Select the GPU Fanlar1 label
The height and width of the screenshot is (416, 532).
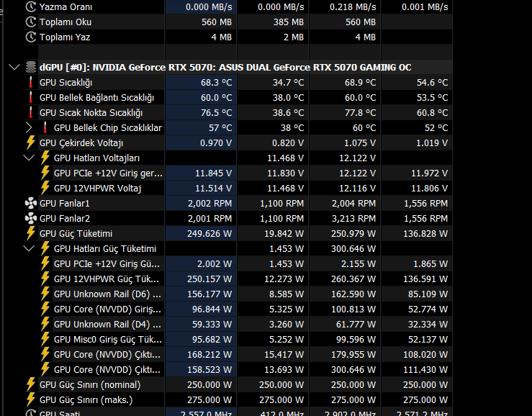click(65, 203)
